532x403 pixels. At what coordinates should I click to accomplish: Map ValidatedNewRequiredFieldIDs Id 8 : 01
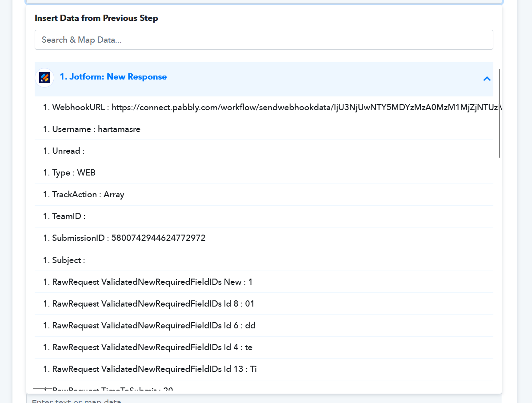264,303
